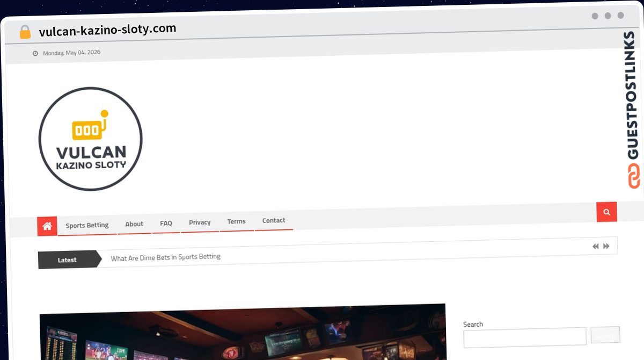Click the clock icon beside the date
This screenshot has height=360, width=644.
click(x=35, y=53)
